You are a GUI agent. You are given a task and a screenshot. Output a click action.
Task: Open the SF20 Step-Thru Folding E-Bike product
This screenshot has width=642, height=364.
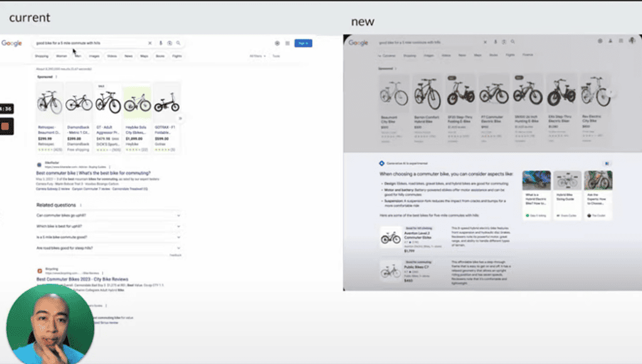[x=461, y=108]
